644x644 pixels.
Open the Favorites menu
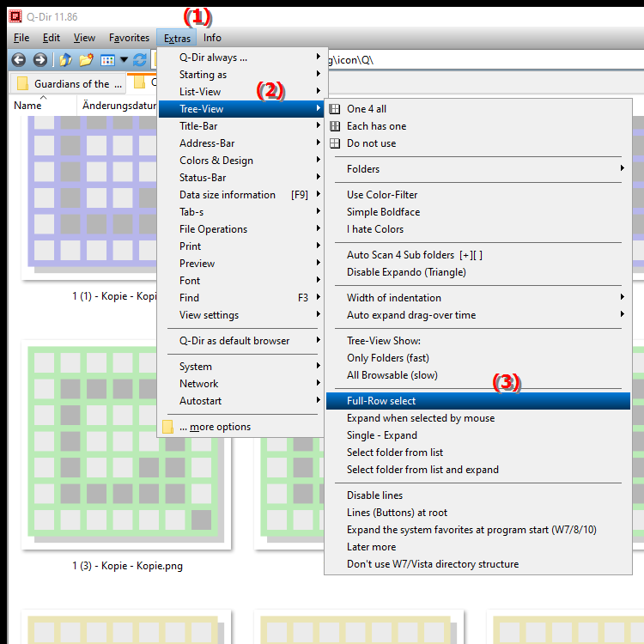(x=129, y=38)
